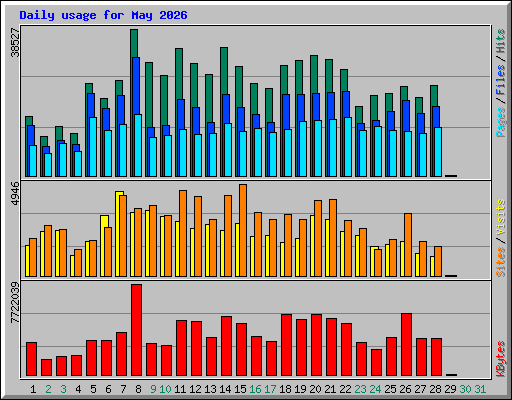Click the 'KBytes' legend label
The width and height of the screenshot is (512, 400).
tap(501, 359)
